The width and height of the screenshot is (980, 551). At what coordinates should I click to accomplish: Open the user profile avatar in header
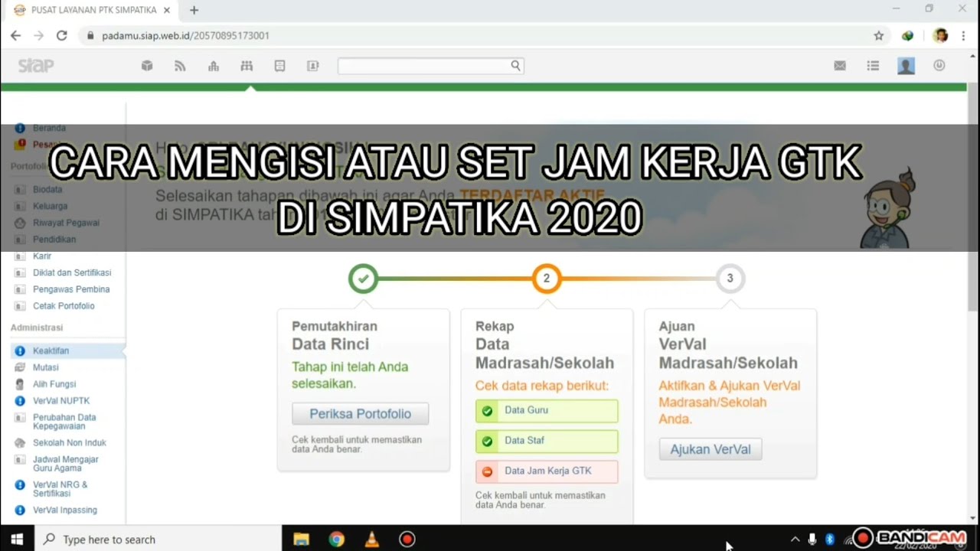[906, 66]
